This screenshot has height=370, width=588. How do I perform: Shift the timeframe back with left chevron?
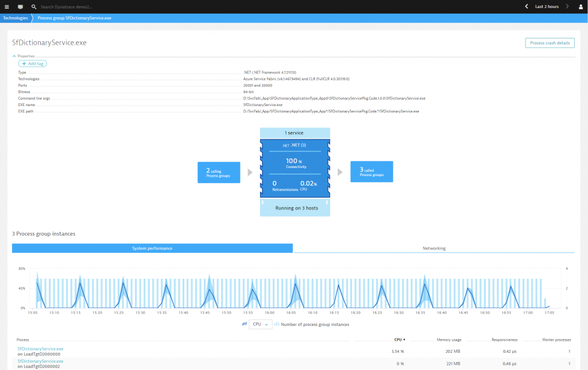(x=527, y=6)
